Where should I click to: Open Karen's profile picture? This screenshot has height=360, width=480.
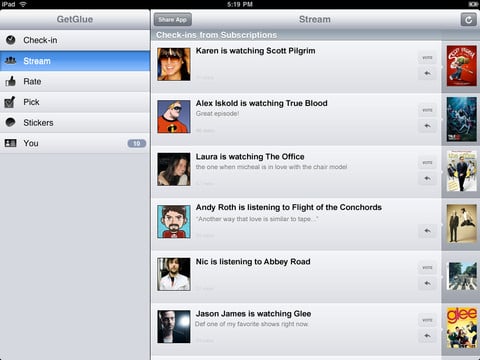(x=174, y=64)
